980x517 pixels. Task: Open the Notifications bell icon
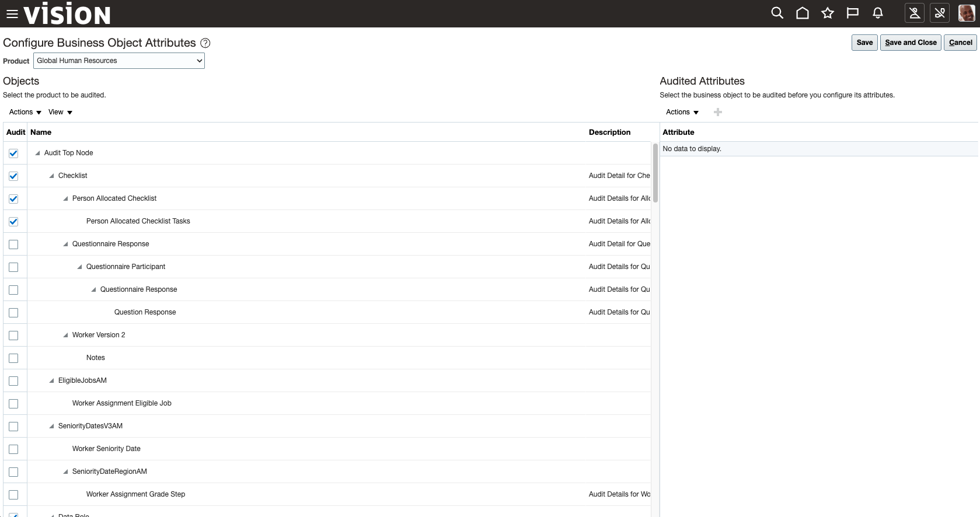click(x=878, y=13)
